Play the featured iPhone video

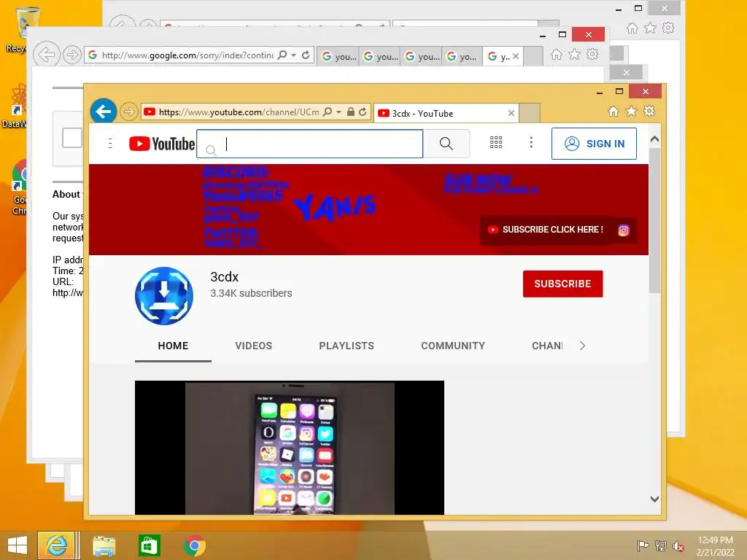click(x=290, y=447)
